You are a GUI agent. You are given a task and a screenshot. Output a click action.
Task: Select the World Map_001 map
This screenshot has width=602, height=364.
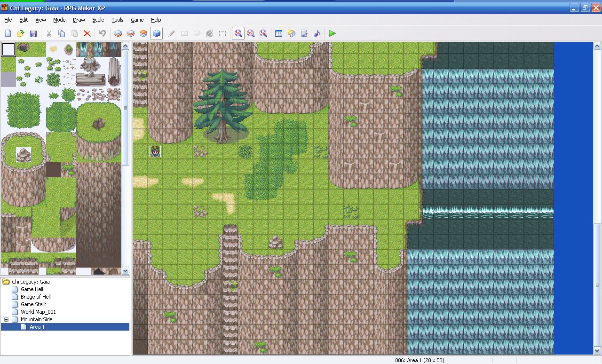38,312
